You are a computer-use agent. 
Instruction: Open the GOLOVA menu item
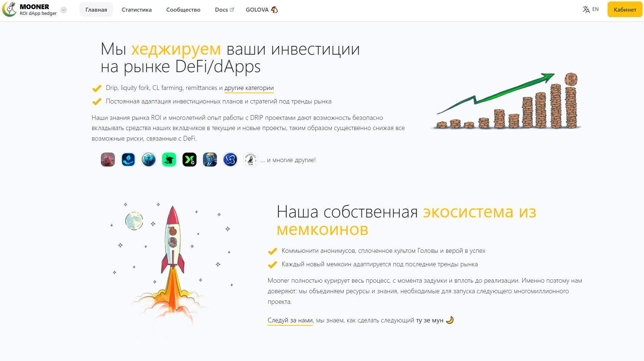coord(262,10)
